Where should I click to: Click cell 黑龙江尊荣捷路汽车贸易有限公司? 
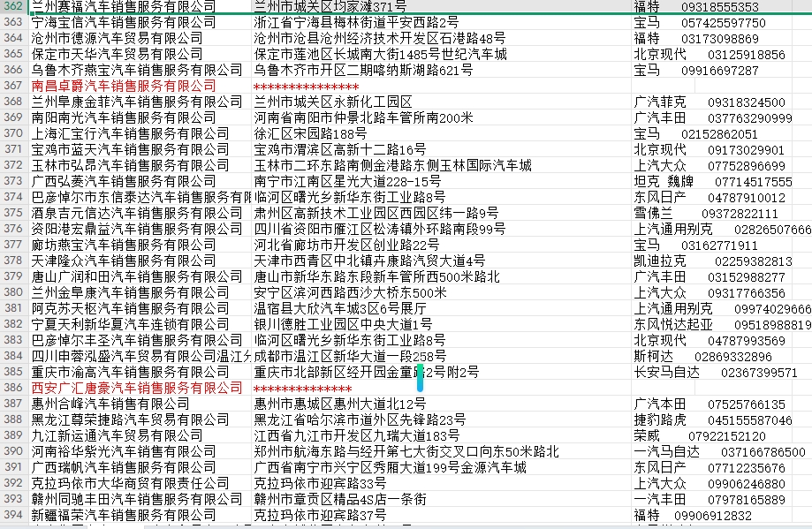(130, 419)
